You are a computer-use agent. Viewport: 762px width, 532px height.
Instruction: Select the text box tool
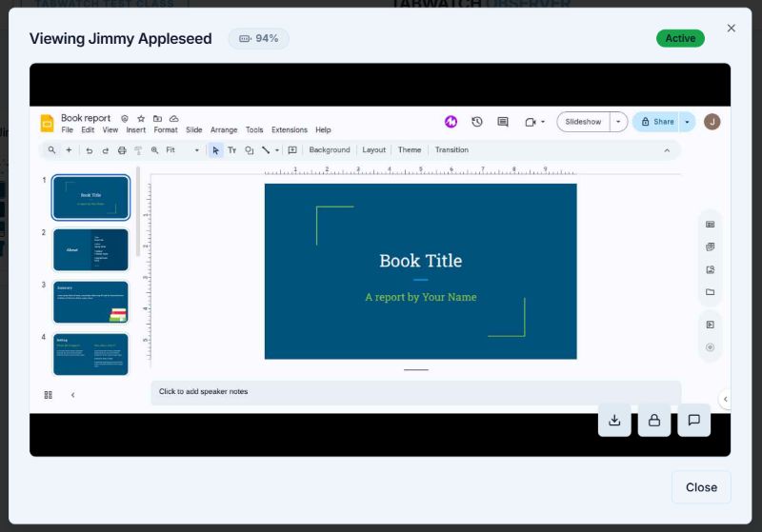click(x=231, y=150)
